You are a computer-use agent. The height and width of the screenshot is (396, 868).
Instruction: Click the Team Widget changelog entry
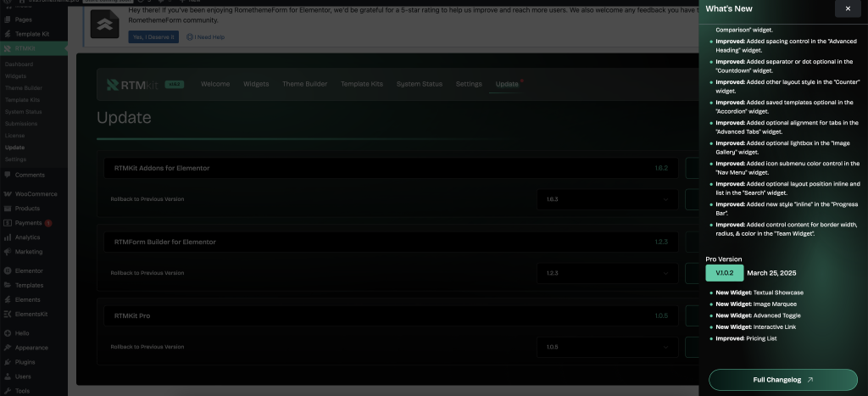tap(786, 229)
